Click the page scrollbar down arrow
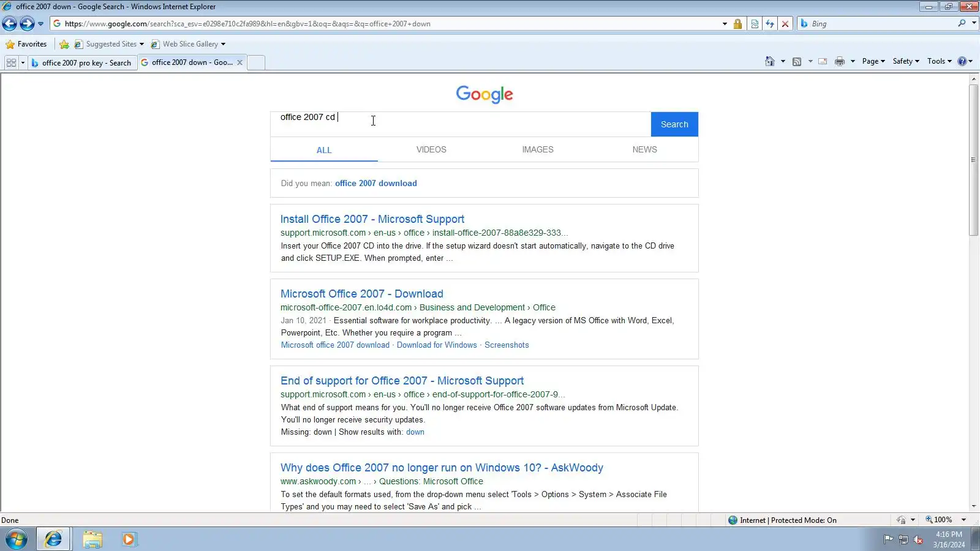The width and height of the screenshot is (980, 551). [x=974, y=506]
